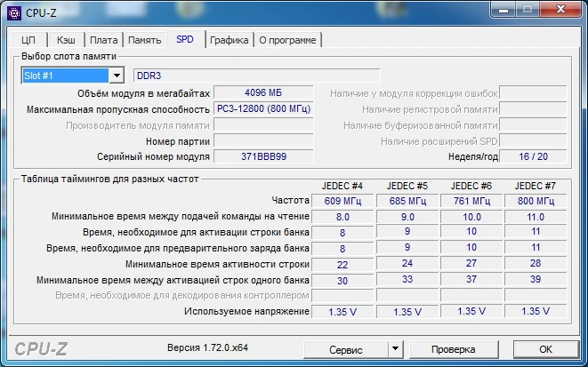The height and width of the screenshot is (367, 588).
Task: Click the 8.0 read command latency cell
Action: (342, 217)
